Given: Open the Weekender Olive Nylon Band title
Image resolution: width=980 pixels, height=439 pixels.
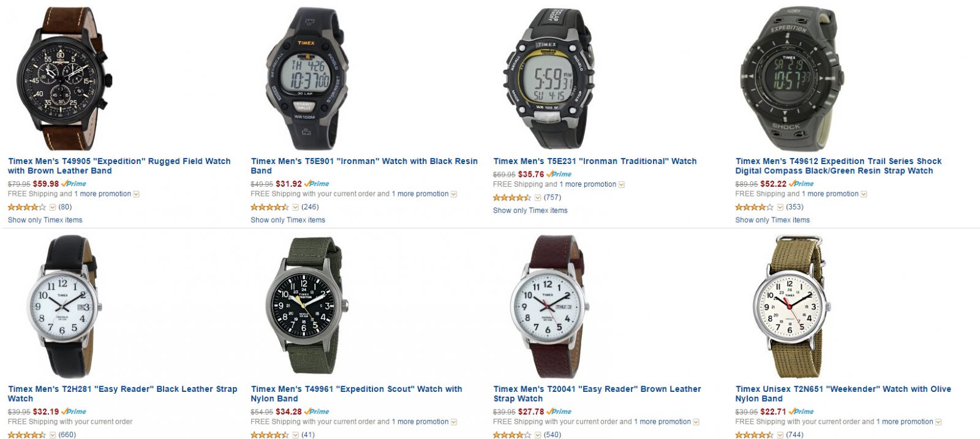Looking at the screenshot, I should click(843, 394).
